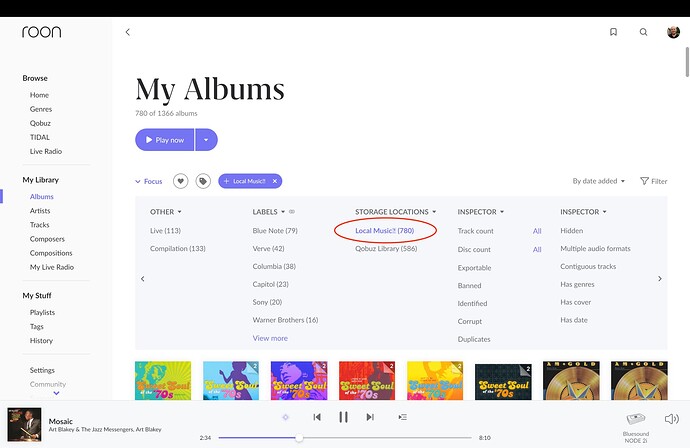Open the black Sweet Soul album cover
The image size is (690, 448).
point(503,381)
